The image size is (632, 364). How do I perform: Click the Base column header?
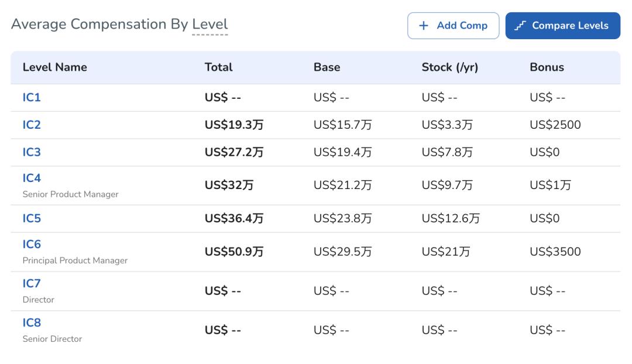(x=327, y=67)
